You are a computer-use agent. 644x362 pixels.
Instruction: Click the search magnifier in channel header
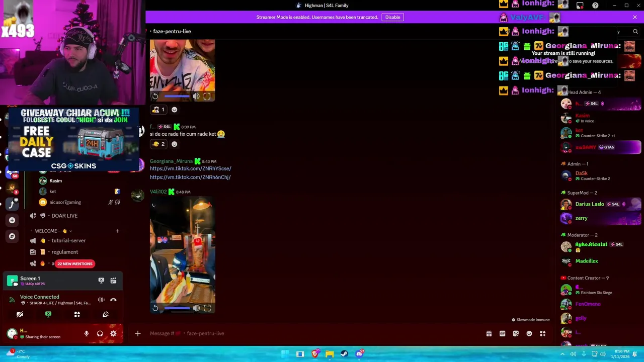[x=635, y=32]
